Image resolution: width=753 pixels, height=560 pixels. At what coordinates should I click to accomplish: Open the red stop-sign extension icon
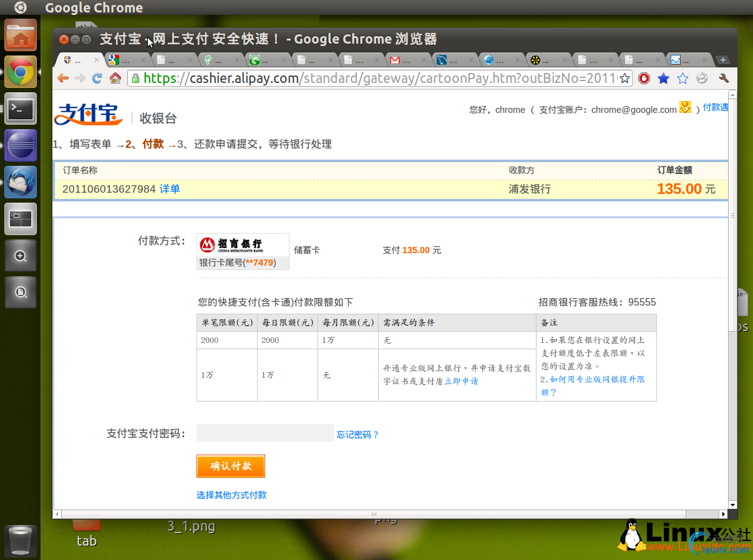coord(644,78)
